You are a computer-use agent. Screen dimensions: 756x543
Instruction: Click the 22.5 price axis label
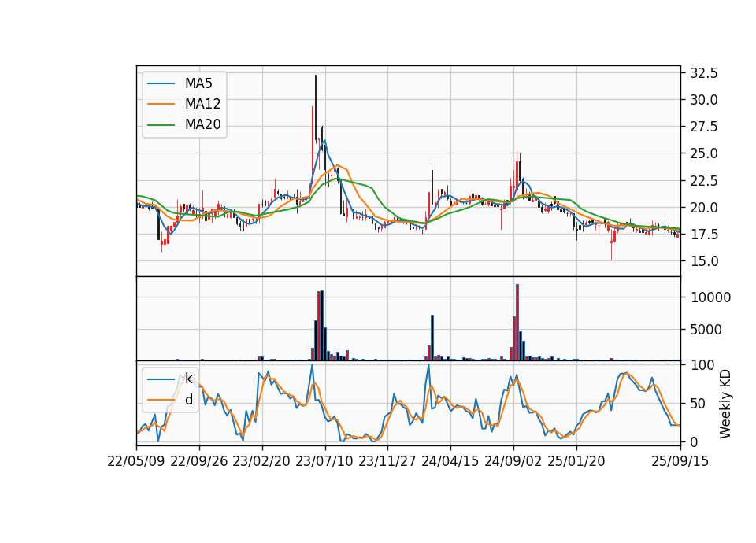704,181
